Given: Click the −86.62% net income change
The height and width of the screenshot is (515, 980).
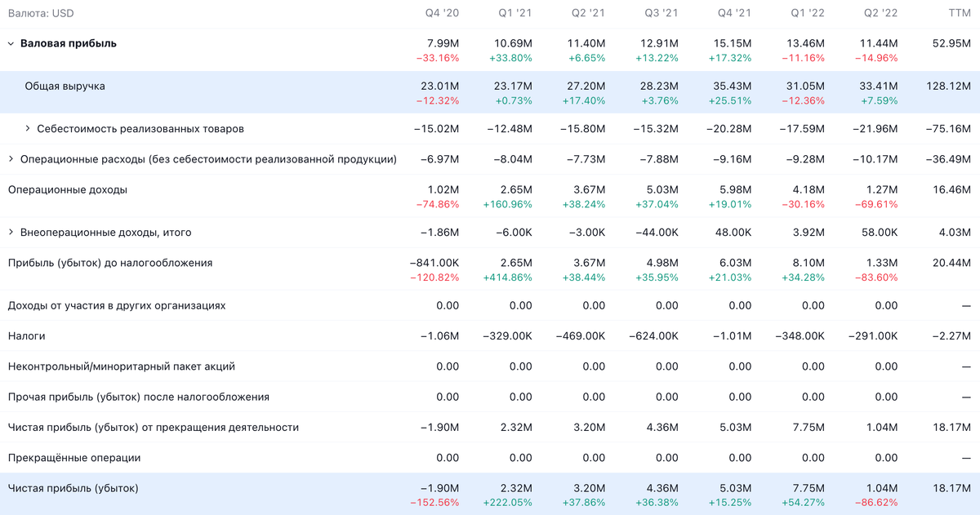Looking at the screenshot, I should [875, 503].
